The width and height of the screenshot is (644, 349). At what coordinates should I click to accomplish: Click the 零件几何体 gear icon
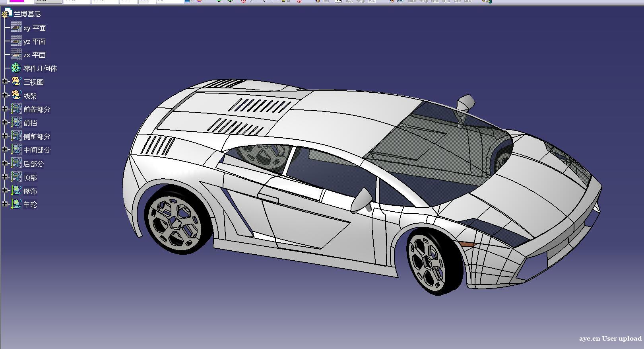tap(16, 68)
